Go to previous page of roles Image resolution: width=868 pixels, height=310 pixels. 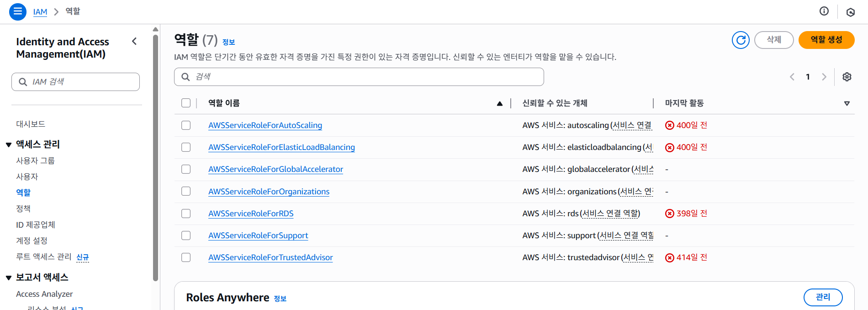pyautogui.click(x=792, y=77)
